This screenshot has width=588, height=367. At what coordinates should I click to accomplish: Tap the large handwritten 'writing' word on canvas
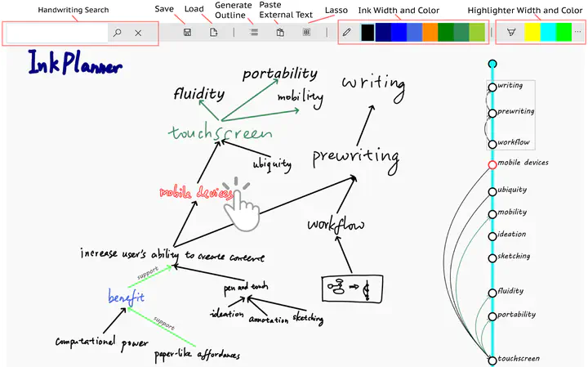[373, 87]
